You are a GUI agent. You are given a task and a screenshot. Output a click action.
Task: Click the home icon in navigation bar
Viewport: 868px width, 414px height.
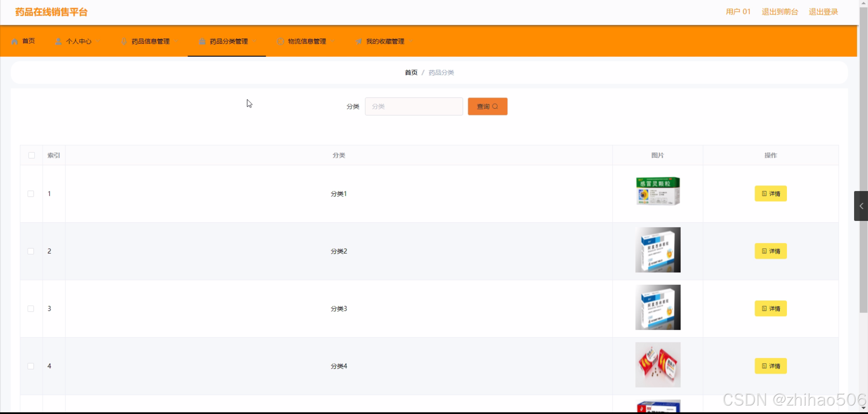[x=14, y=41]
